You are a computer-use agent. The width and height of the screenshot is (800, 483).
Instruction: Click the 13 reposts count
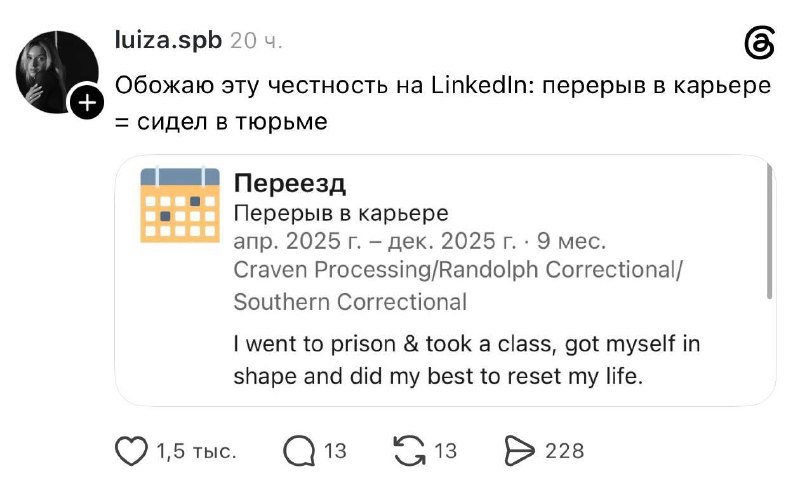[x=445, y=451]
